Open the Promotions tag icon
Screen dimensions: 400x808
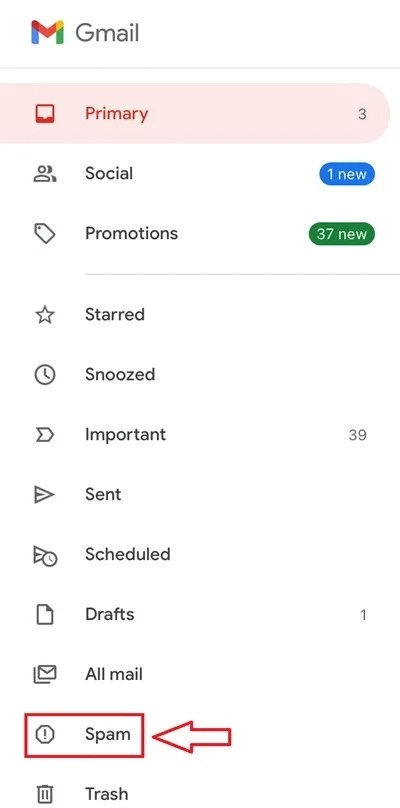[45, 233]
